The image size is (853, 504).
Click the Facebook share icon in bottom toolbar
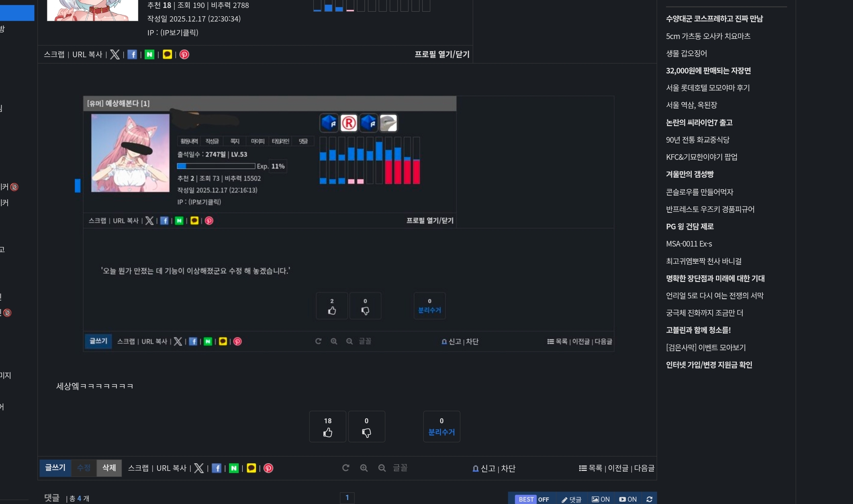(216, 468)
